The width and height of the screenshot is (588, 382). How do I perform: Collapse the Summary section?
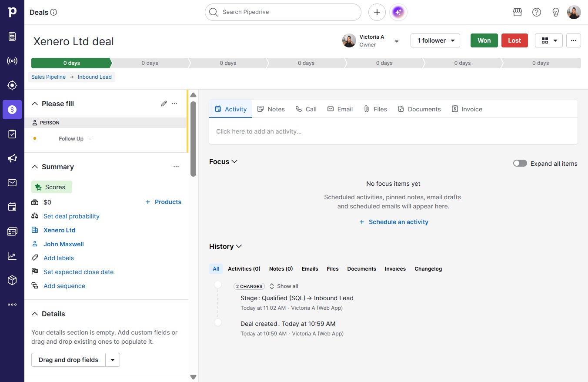(35, 167)
